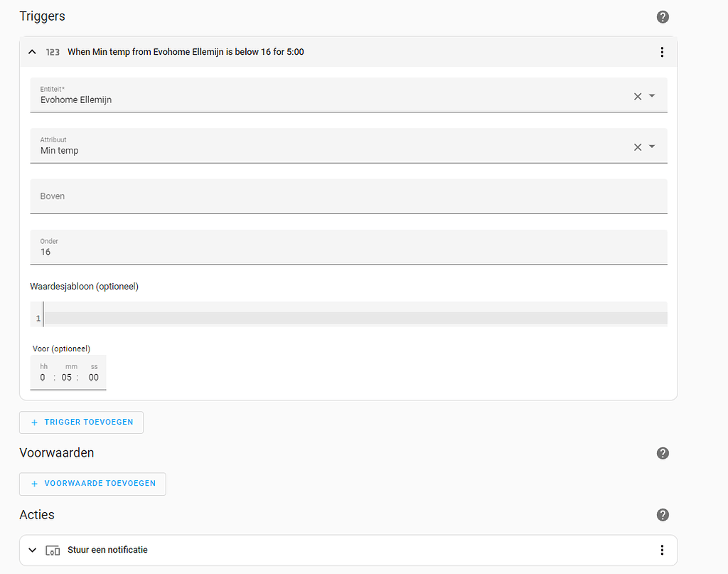This screenshot has height=574, width=728.
Task: Open help for the Triggers section
Action: pyautogui.click(x=663, y=17)
